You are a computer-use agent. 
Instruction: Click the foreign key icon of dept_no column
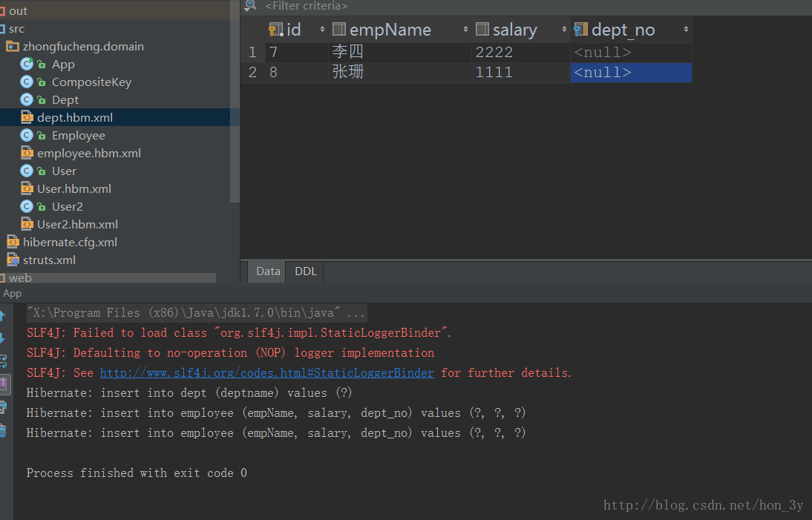[x=580, y=29]
